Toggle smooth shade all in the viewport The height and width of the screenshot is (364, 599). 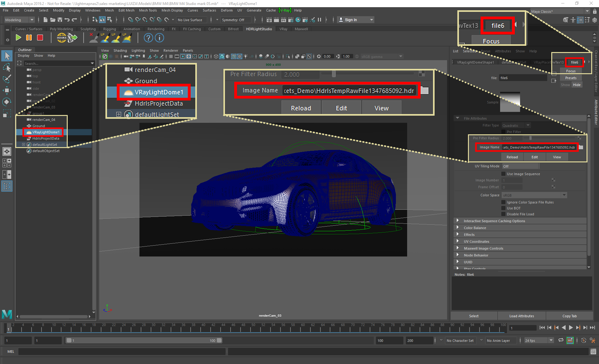(x=222, y=56)
